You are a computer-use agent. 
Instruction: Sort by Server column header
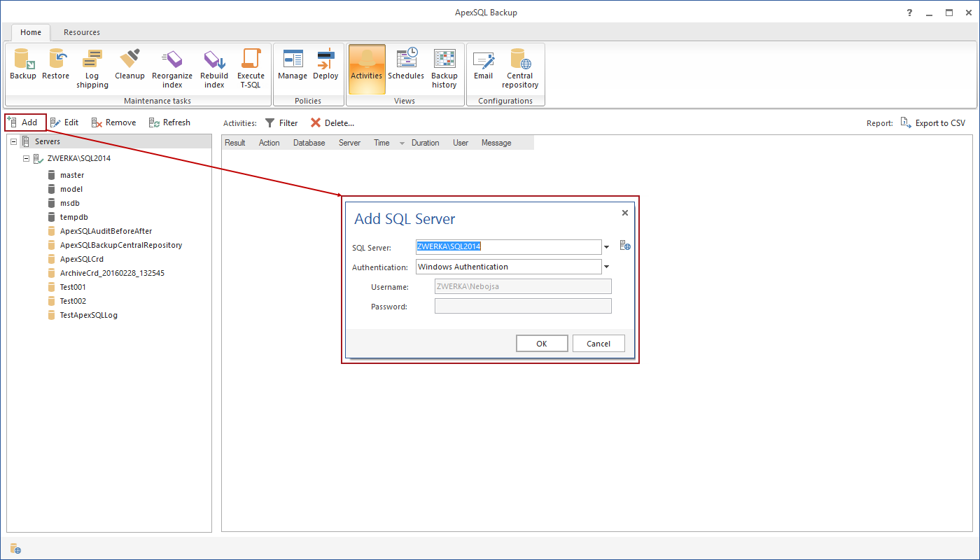pos(350,143)
